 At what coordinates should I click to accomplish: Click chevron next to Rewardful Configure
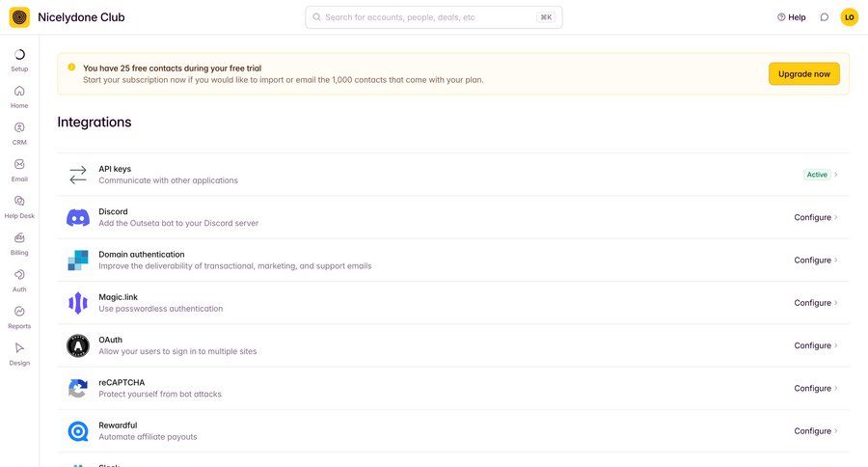pyautogui.click(x=836, y=431)
